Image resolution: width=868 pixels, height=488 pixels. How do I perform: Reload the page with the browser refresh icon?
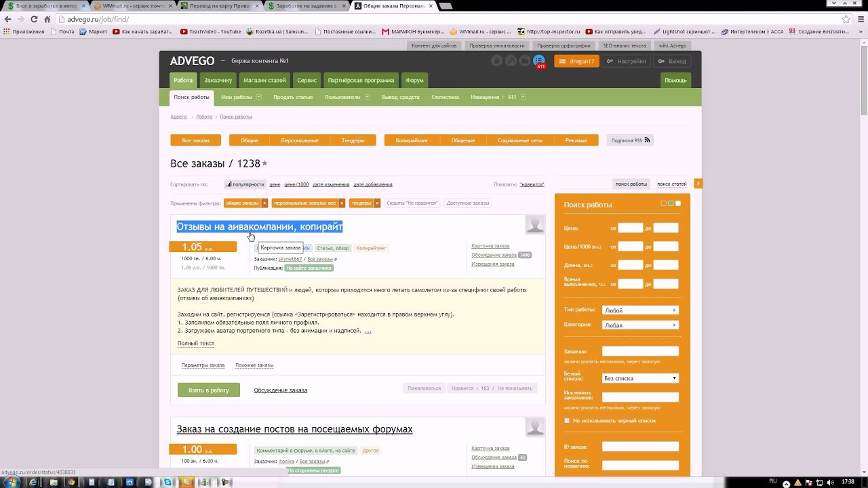34,19
